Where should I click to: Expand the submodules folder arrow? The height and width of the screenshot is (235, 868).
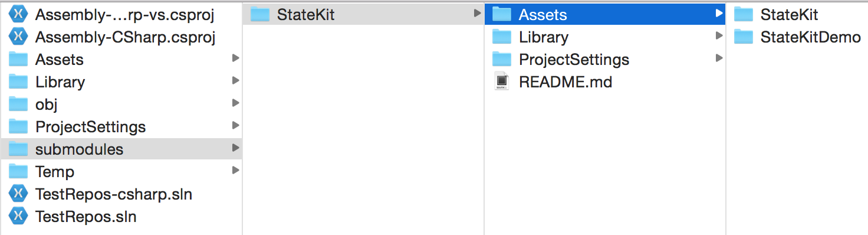(235, 148)
